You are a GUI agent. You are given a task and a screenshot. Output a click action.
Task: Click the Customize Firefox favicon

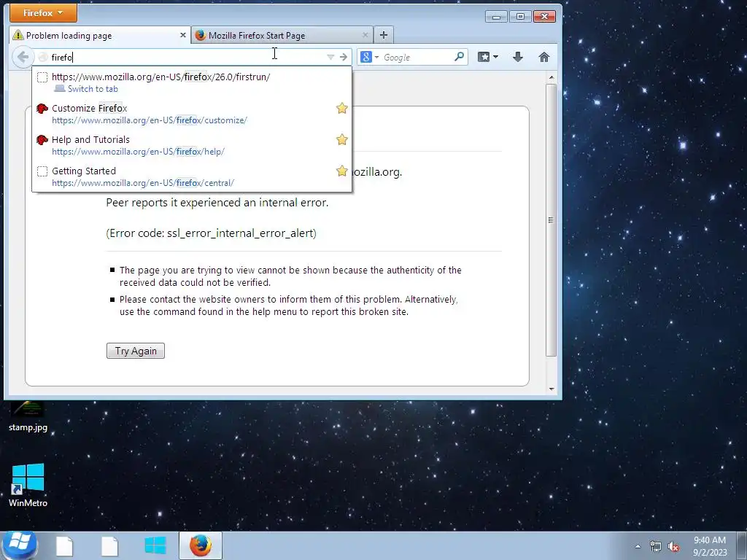(x=42, y=109)
